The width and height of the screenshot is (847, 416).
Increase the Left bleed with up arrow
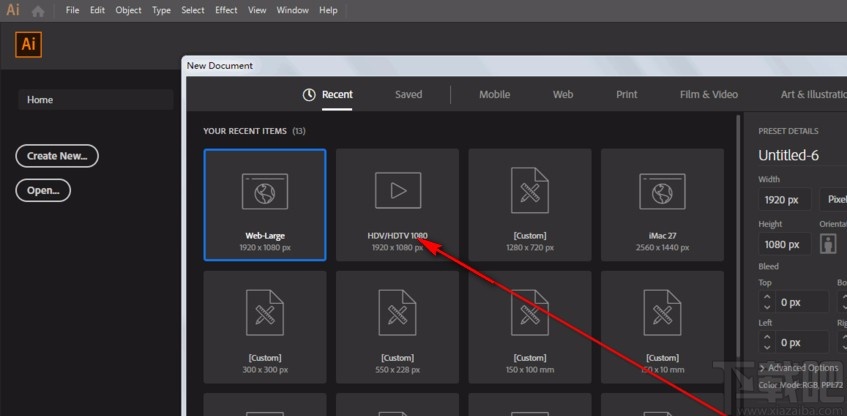click(x=767, y=337)
